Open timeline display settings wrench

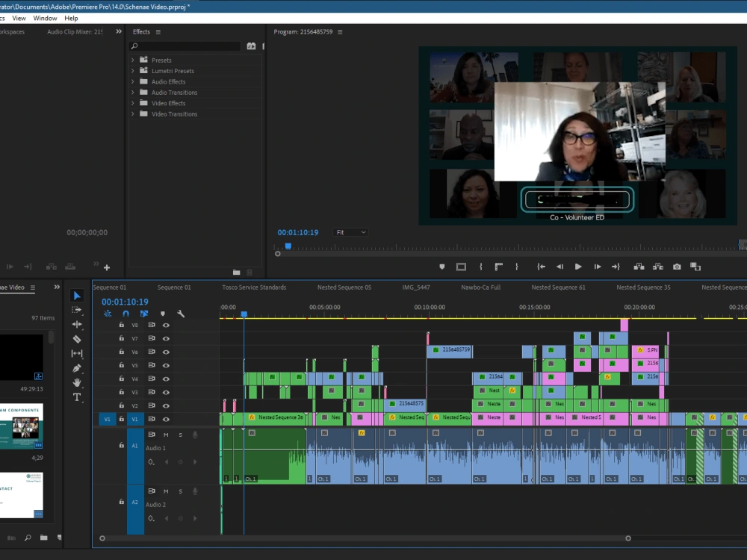181,314
